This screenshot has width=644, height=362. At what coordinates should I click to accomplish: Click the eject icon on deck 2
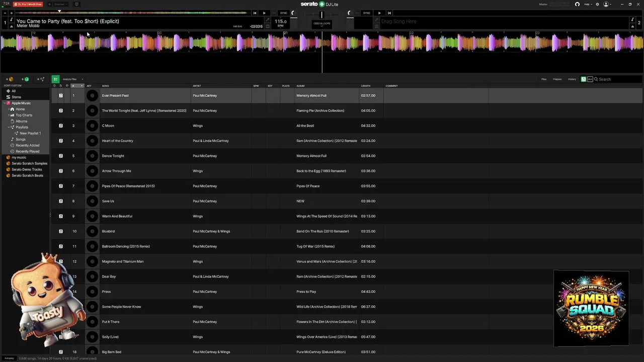[x=632, y=26]
